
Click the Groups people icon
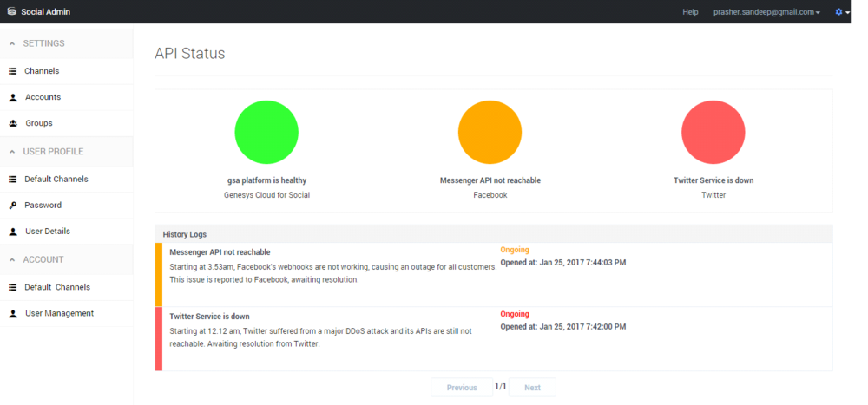(x=13, y=123)
